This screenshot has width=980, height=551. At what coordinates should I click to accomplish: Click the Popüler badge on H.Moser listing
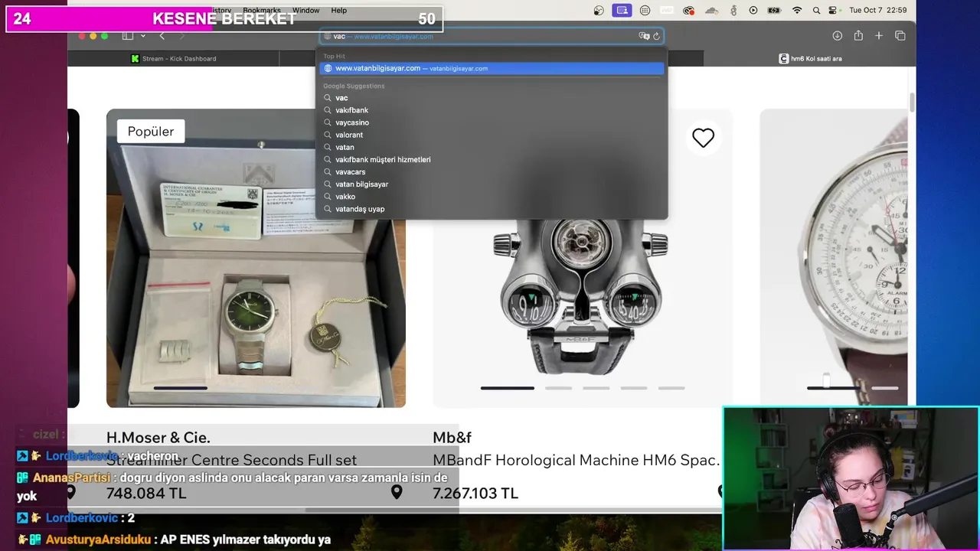click(151, 132)
